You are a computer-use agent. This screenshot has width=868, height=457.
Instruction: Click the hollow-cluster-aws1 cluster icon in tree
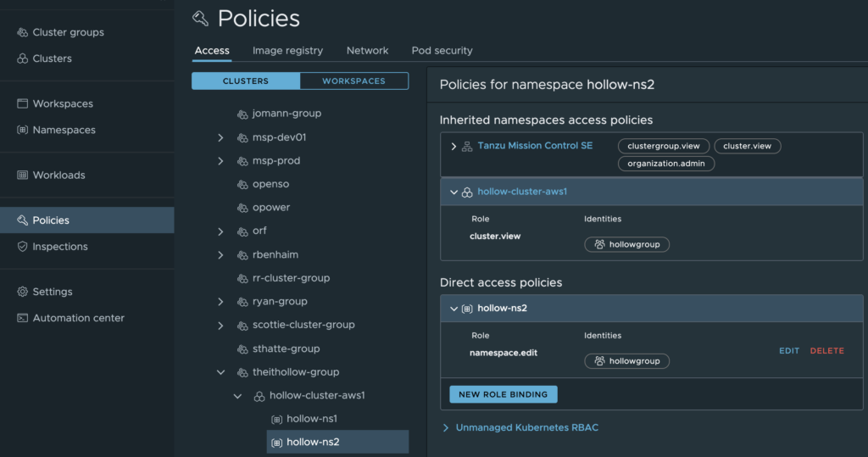pos(259,396)
